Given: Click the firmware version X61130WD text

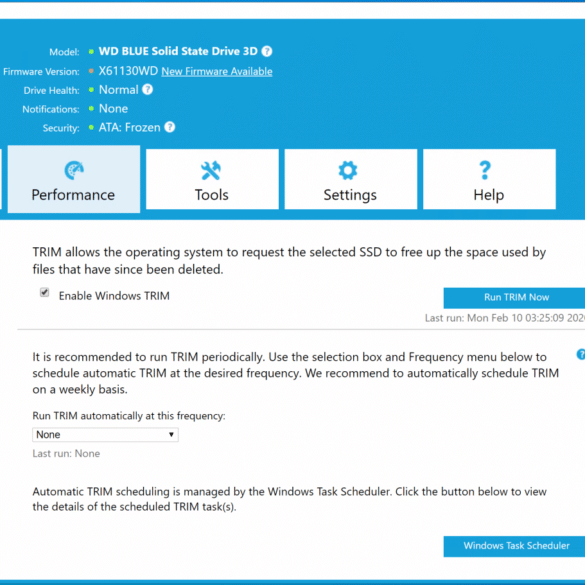Looking at the screenshot, I should tap(128, 71).
